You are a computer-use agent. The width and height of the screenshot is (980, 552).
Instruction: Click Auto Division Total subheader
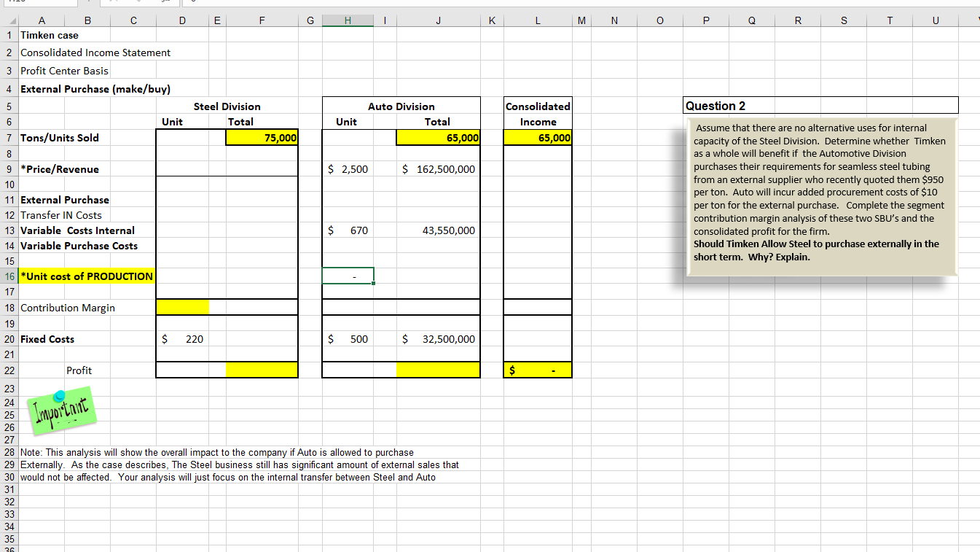[x=437, y=122]
